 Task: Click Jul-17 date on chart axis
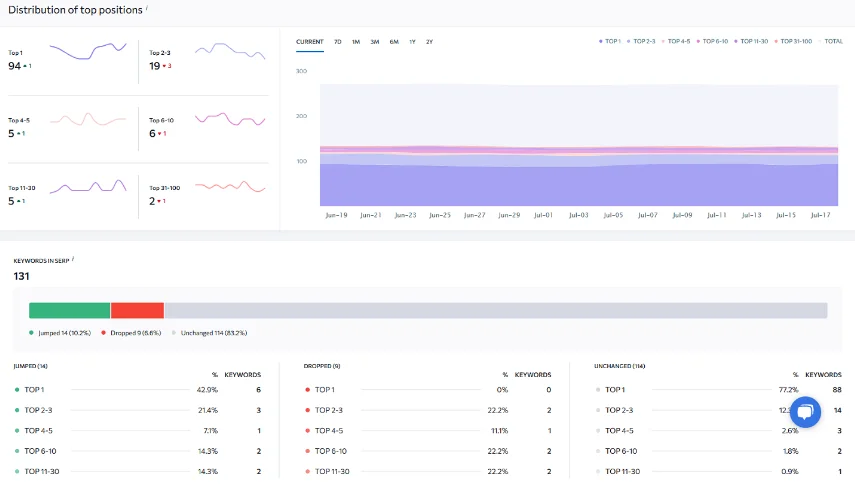tap(820, 215)
